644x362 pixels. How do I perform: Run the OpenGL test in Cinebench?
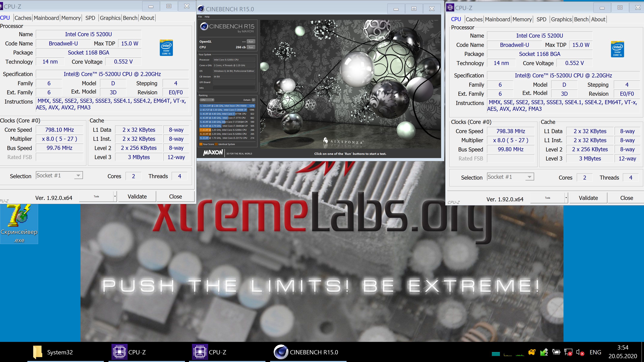(x=251, y=42)
